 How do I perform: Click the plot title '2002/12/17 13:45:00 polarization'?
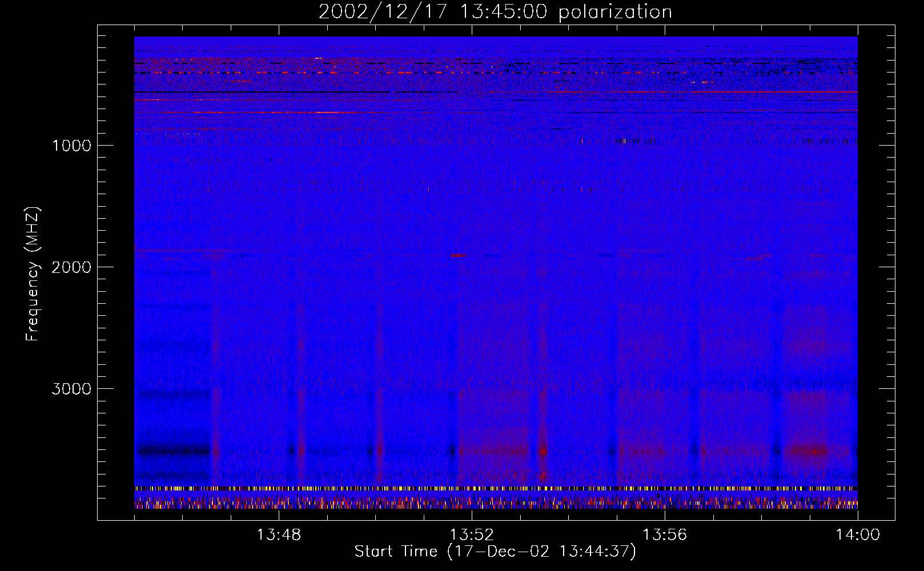coord(495,12)
